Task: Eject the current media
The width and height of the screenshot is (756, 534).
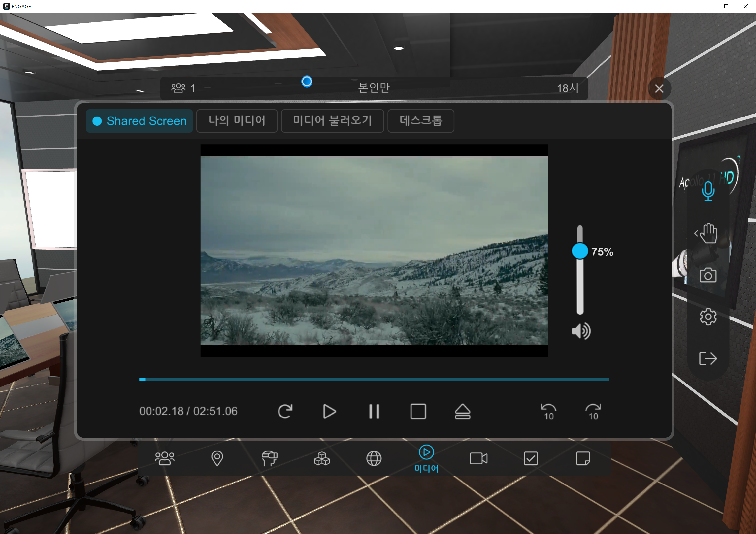Action: (462, 412)
